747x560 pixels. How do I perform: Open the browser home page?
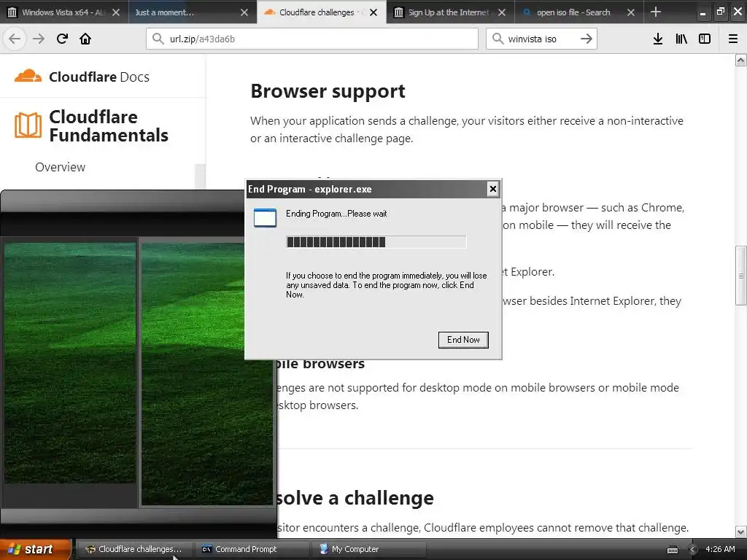click(x=85, y=39)
